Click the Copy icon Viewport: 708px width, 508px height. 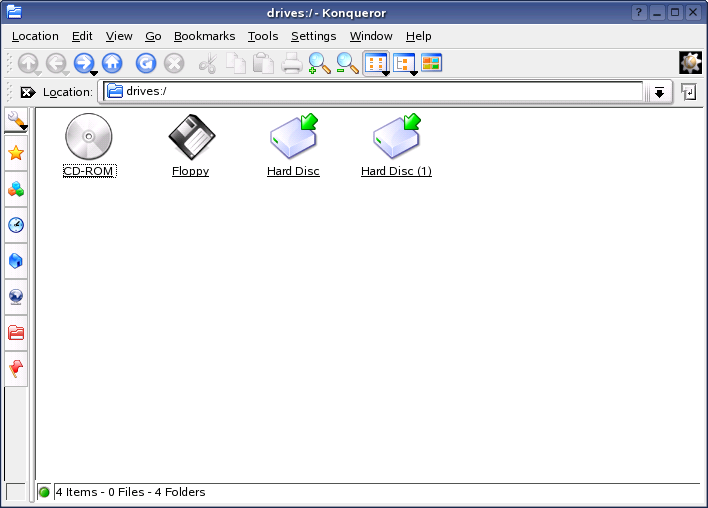click(x=236, y=63)
